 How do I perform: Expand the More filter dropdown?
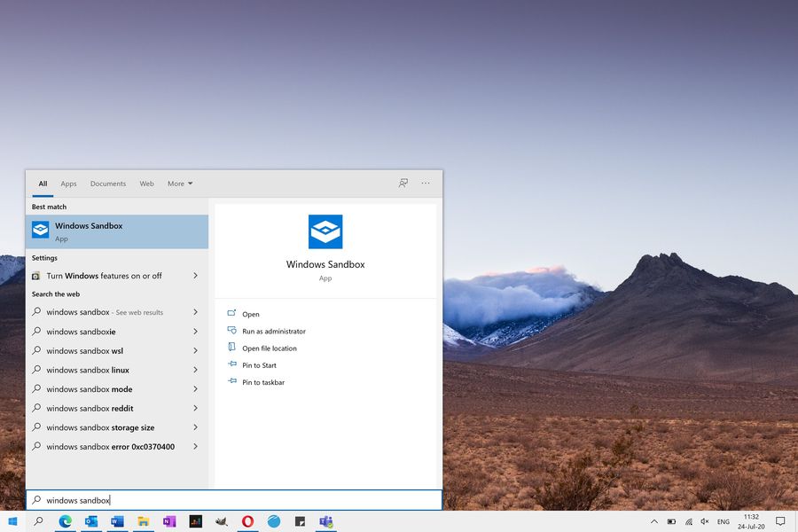[180, 184]
